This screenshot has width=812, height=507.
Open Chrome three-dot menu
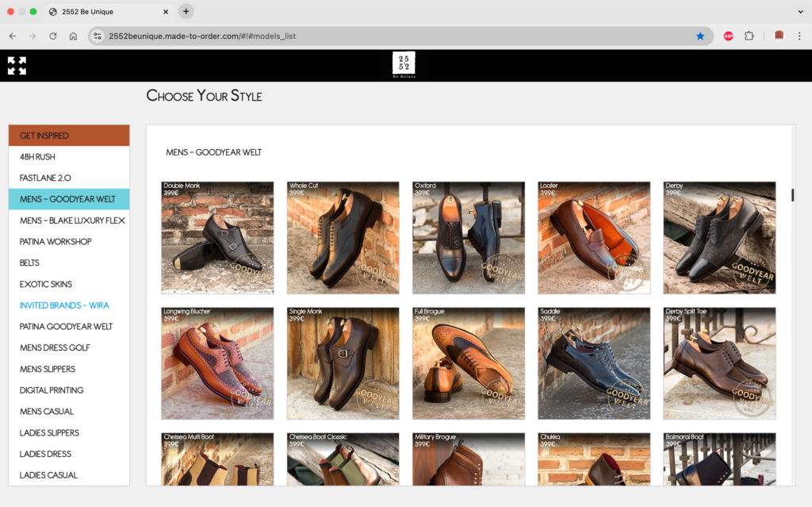click(799, 36)
